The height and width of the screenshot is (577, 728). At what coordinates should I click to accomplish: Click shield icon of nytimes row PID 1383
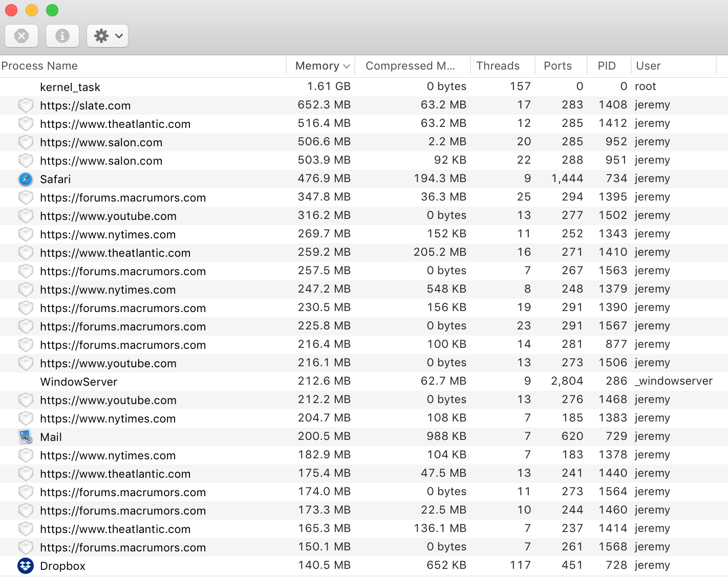[26, 418]
